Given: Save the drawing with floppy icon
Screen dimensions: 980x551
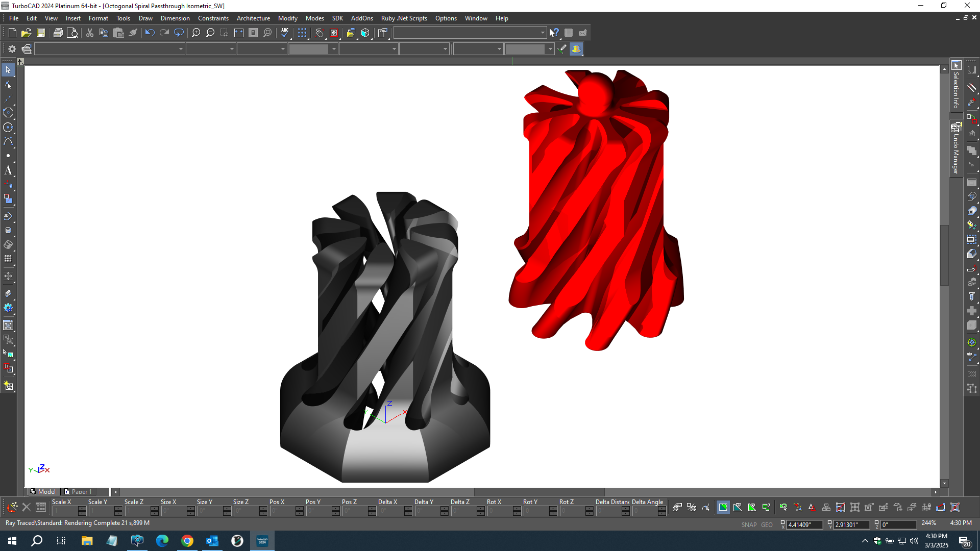Looking at the screenshot, I should click(41, 33).
